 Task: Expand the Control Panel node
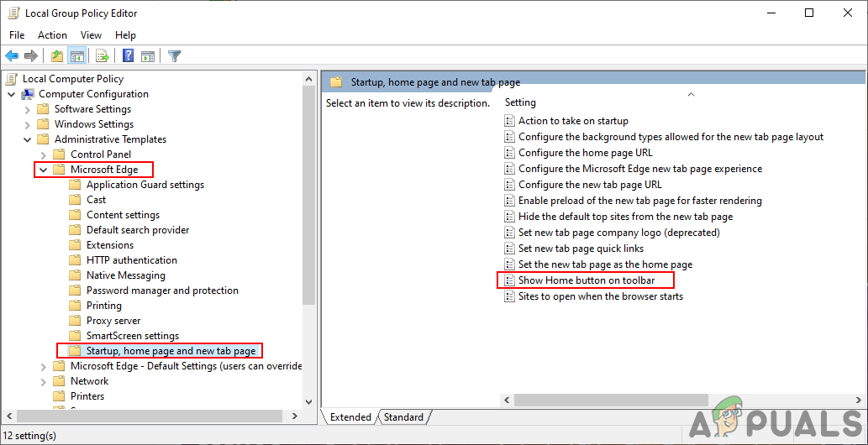coord(44,155)
